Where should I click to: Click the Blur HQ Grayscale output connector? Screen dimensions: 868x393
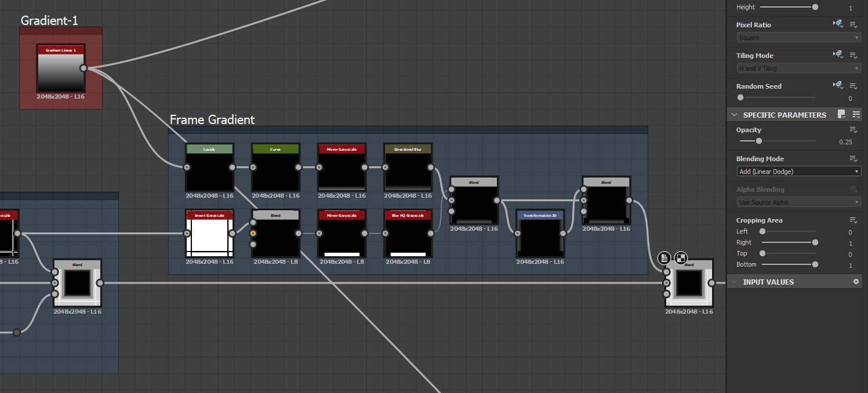[x=430, y=234]
